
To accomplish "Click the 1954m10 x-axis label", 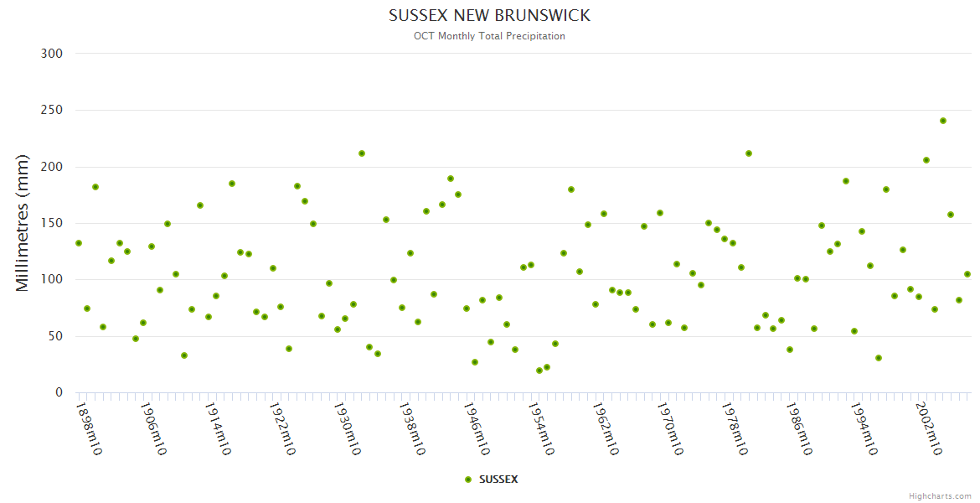I will click(540, 429).
